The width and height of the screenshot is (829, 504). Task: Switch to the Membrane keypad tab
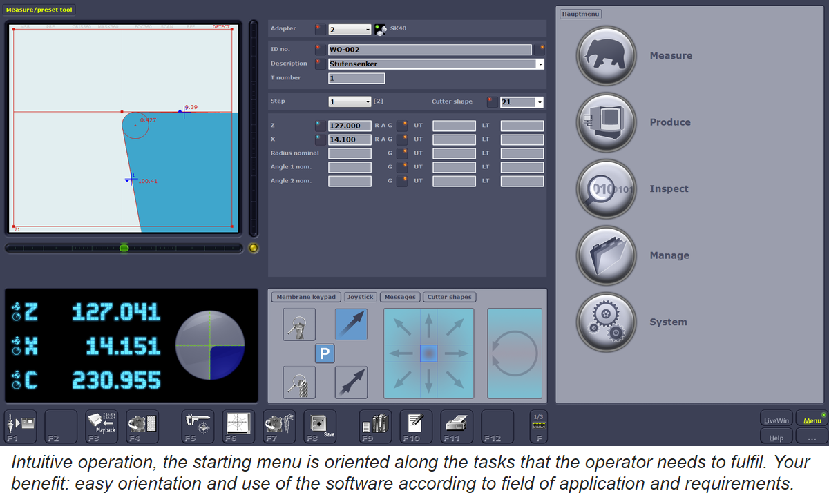[x=306, y=297]
